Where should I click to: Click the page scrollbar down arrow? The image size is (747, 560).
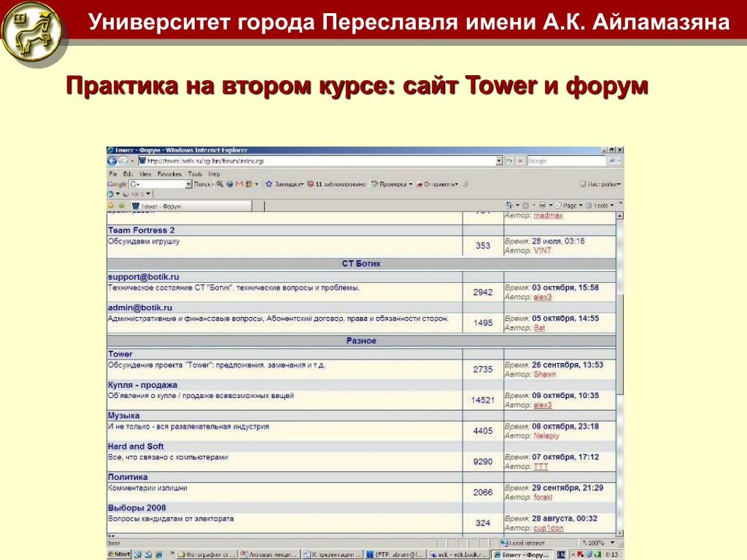point(620,533)
